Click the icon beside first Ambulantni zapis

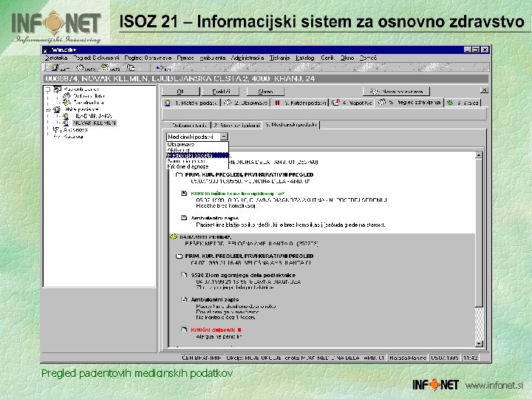coord(184,218)
